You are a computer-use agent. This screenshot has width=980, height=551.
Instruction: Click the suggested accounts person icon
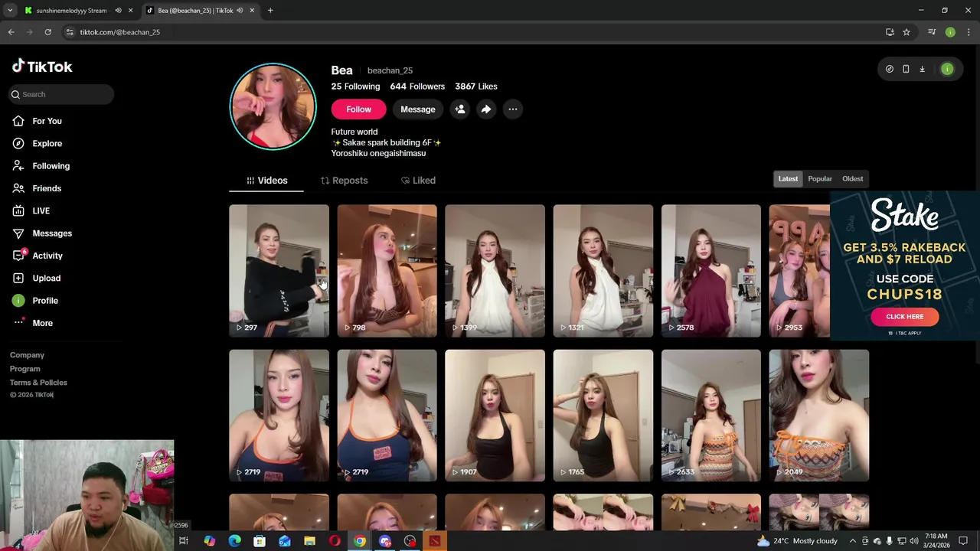(x=460, y=109)
